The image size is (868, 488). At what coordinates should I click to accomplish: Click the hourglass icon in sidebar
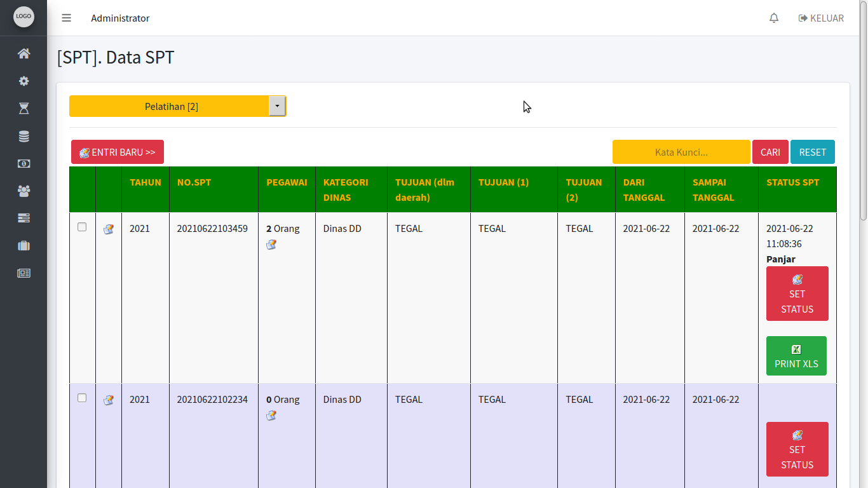coord(24,109)
